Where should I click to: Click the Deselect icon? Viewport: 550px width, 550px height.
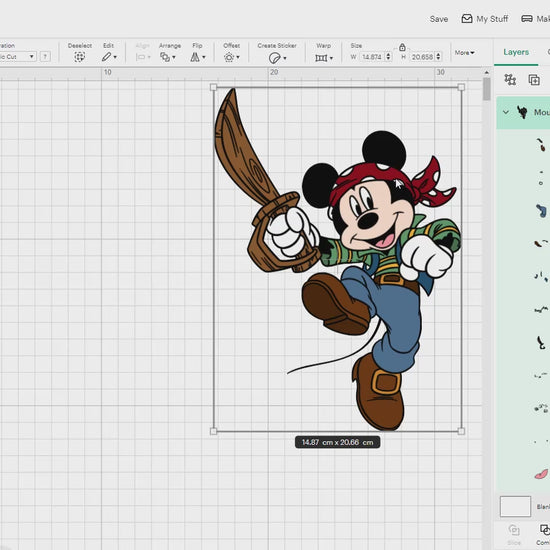coord(80,57)
